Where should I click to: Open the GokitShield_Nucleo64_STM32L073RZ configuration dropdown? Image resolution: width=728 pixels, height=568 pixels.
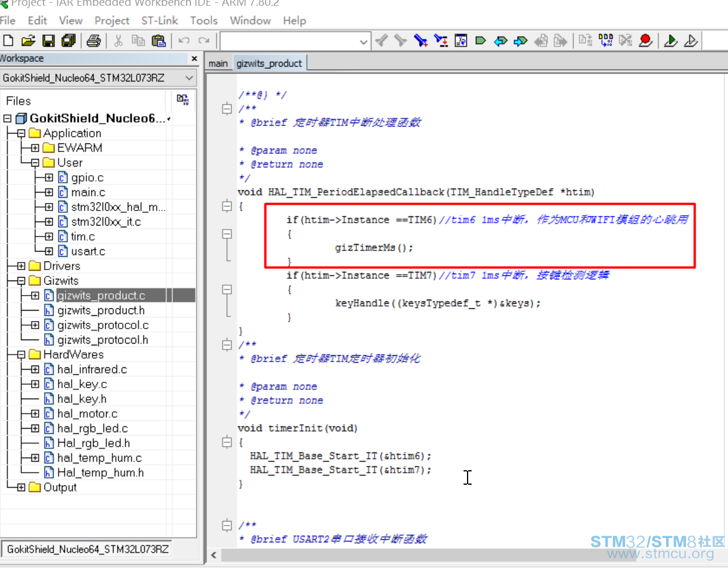[189, 78]
